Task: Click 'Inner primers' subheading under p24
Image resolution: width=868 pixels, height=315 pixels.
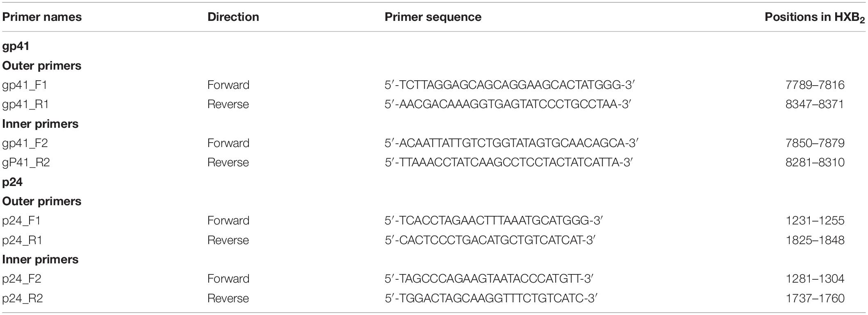Action: pyautogui.click(x=40, y=260)
